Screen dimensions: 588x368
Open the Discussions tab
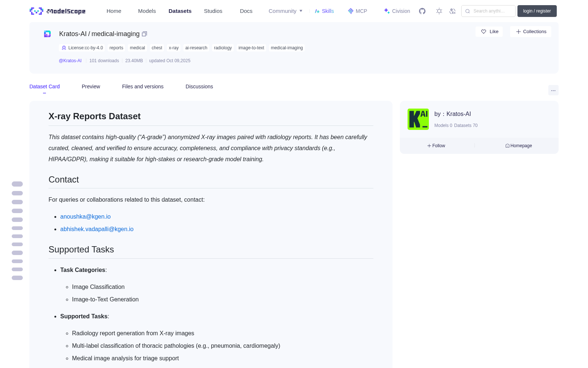(x=199, y=86)
